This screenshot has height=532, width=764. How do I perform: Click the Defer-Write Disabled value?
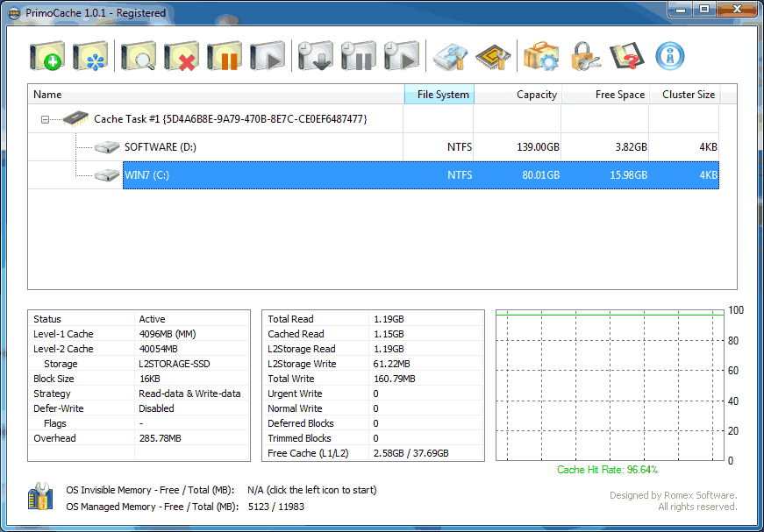click(x=156, y=408)
